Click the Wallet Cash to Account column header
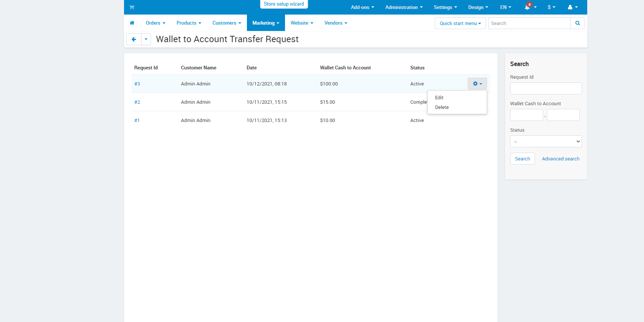 (345, 68)
